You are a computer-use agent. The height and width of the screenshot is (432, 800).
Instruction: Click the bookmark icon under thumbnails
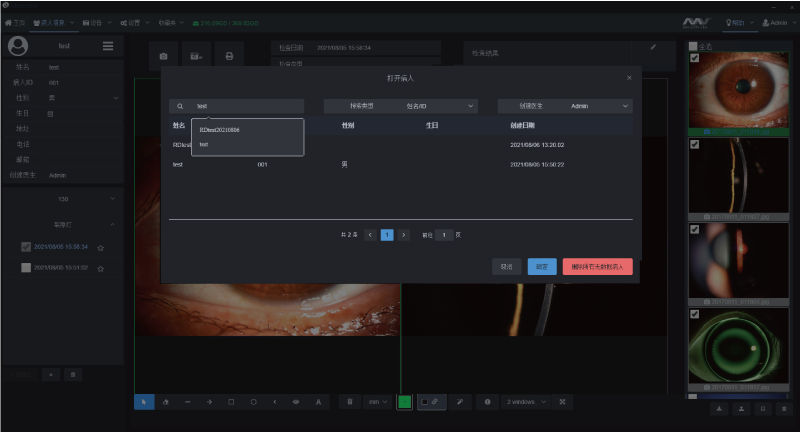(x=763, y=409)
